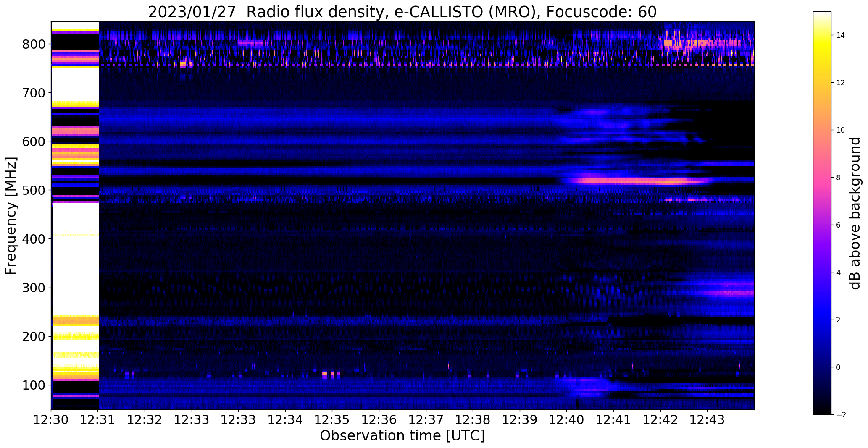Click the 12:40 time tick label
Viewport: 868px width, 448px height.
tap(567, 420)
